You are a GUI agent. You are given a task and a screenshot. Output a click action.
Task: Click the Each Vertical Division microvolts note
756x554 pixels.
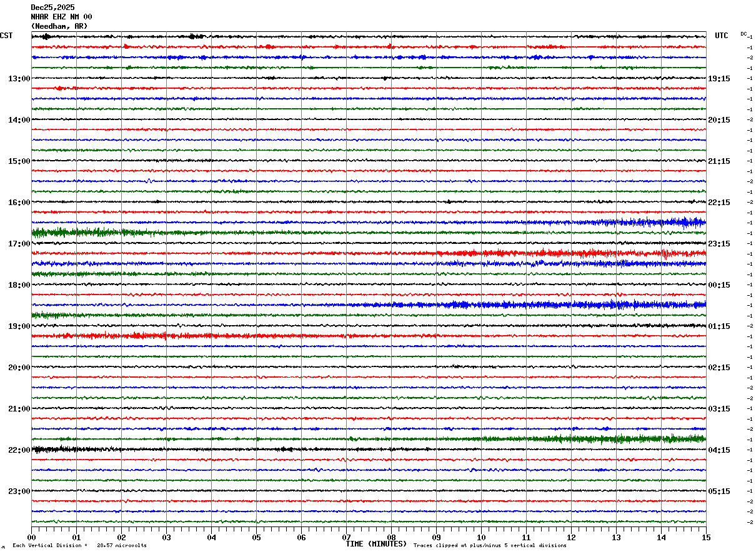click(x=79, y=546)
